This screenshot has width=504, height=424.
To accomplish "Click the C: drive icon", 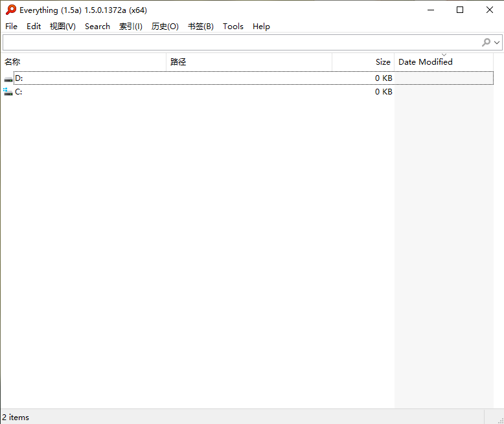I will pyautogui.click(x=8, y=92).
